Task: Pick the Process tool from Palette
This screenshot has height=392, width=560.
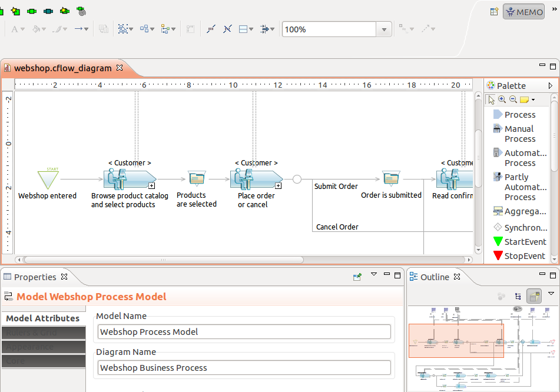Action: click(x=515, y=115)
